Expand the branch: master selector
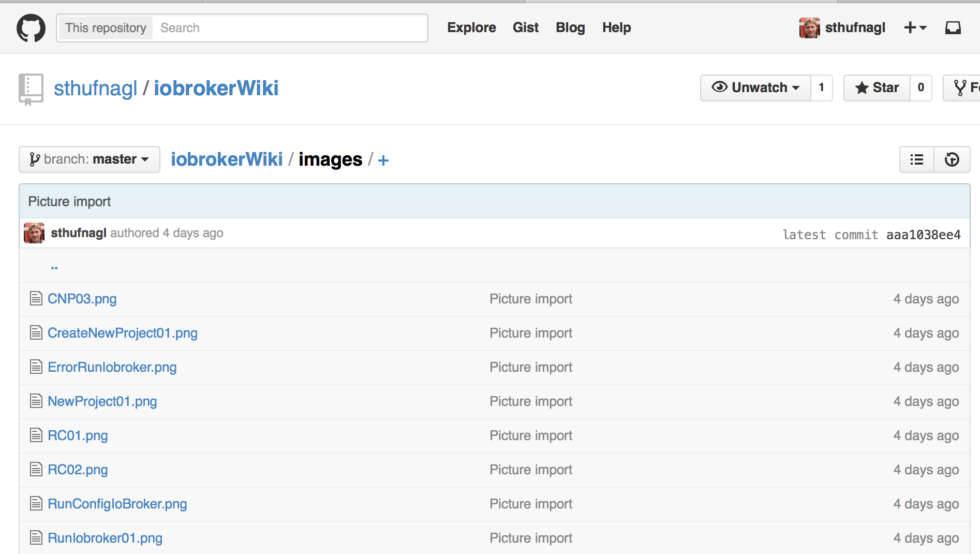Screen dimensions: 980x554 click(x=90, y=159)
